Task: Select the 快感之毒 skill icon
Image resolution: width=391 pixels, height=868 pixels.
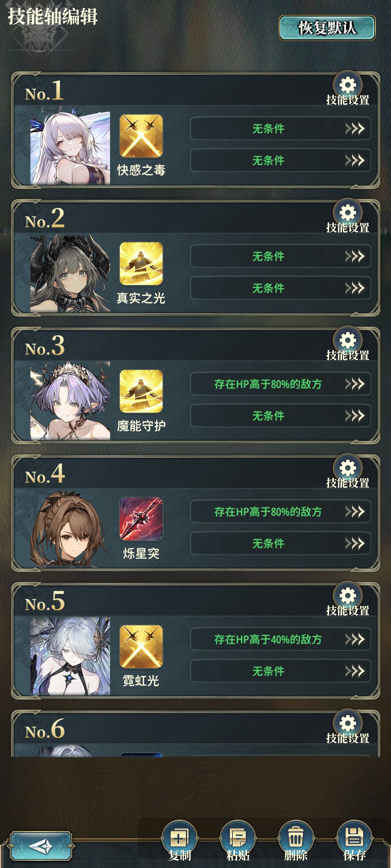Action: (x=141, y=136)
